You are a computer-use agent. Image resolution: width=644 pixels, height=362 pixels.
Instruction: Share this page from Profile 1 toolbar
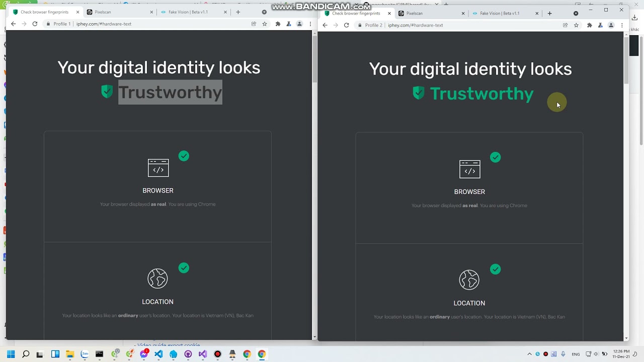[x=254, y=24]
